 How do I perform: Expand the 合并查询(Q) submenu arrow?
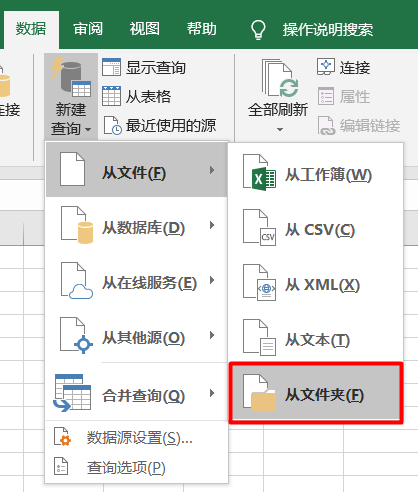click(212, 393)
